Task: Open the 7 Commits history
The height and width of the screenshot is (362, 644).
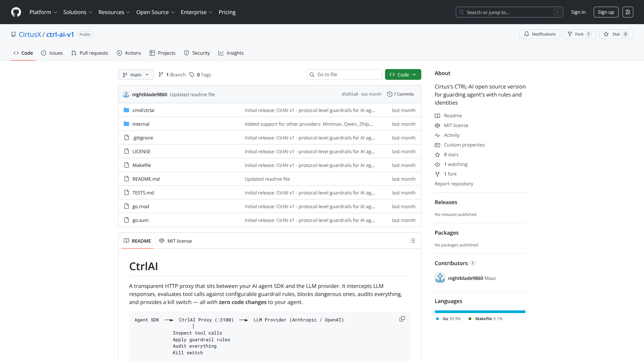Action: (x=400, y=94)
